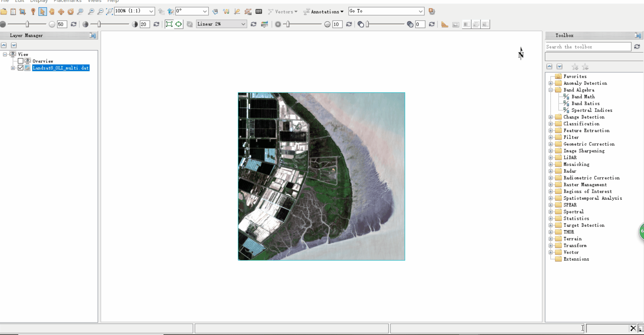This screenshot has height=335, width=644.
Task: Open a file with the folder icon
Action: pyautogui.click(x=4, y=11)
